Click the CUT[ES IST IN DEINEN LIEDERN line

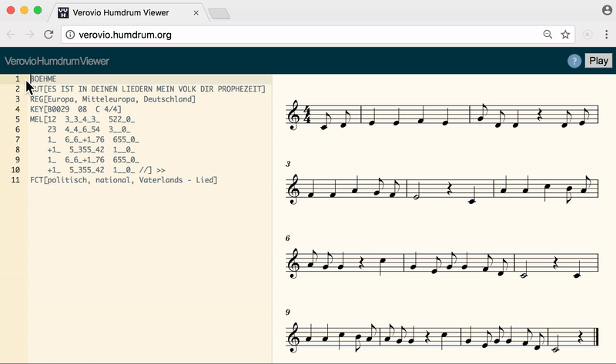click(148, 89)
